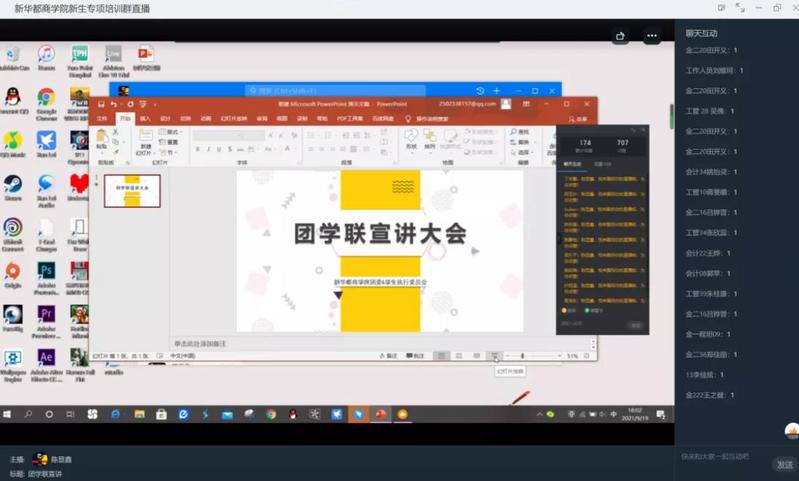The image size is (799, 481).
Task: Click the undo arrow in quick access toolbar
Action: tap(114, 104)
